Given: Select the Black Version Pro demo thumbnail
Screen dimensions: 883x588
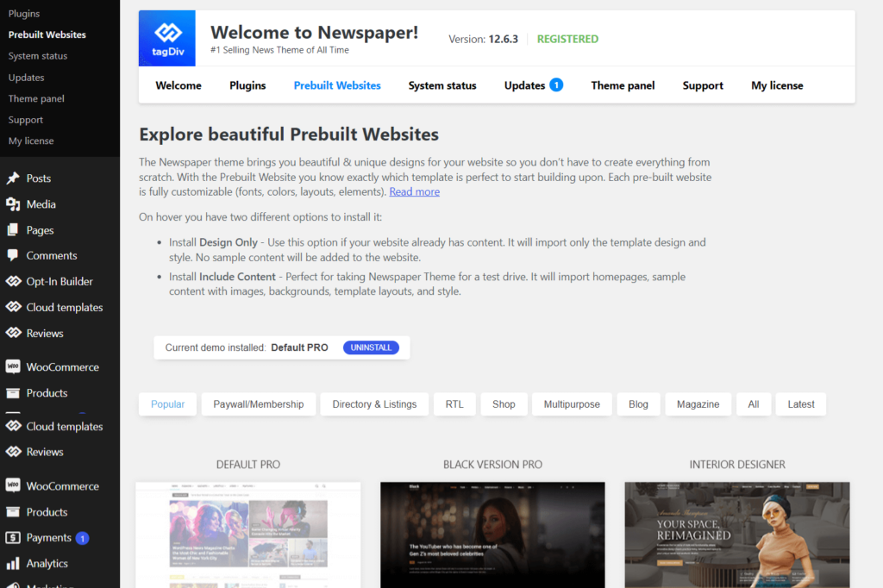Looking at the screenshot, I should (x=492, y=535).
